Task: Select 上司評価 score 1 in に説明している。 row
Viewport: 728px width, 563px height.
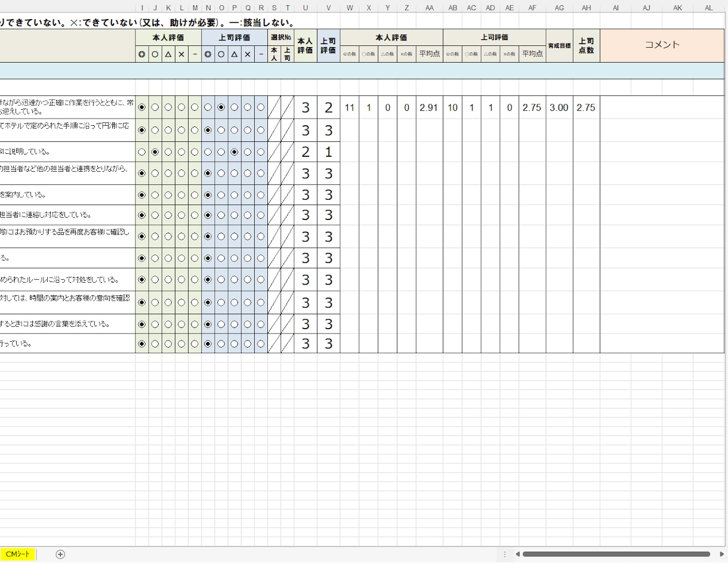Action: (329, 152)
